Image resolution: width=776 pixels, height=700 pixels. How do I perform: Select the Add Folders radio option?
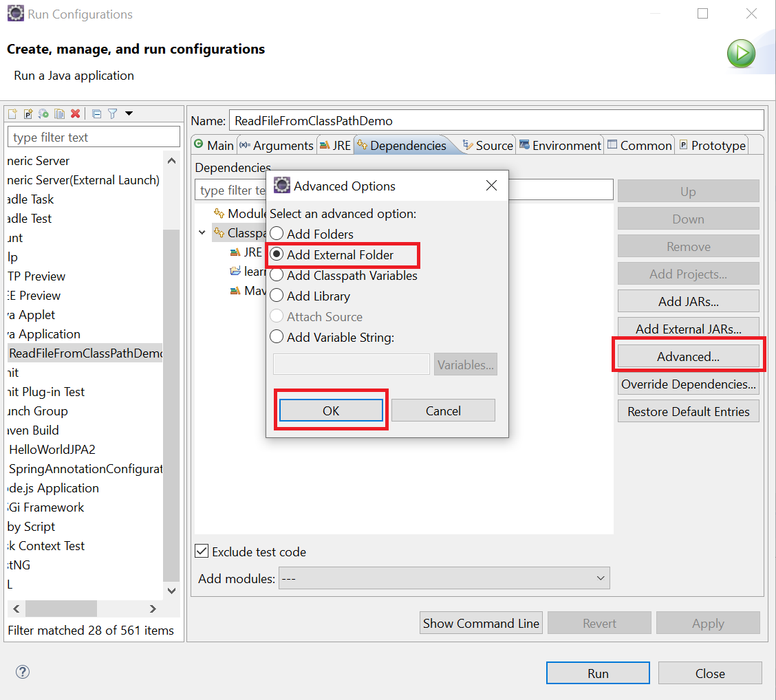coord(277,234)
